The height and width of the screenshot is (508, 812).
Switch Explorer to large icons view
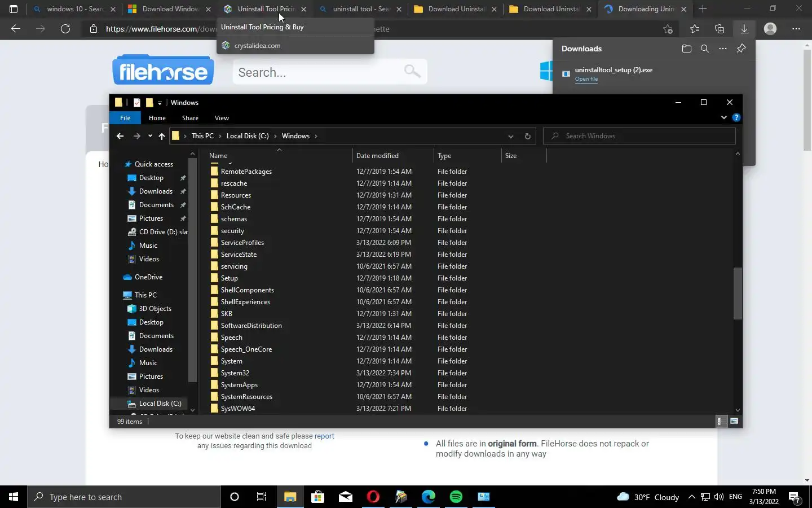coord(734,421)
